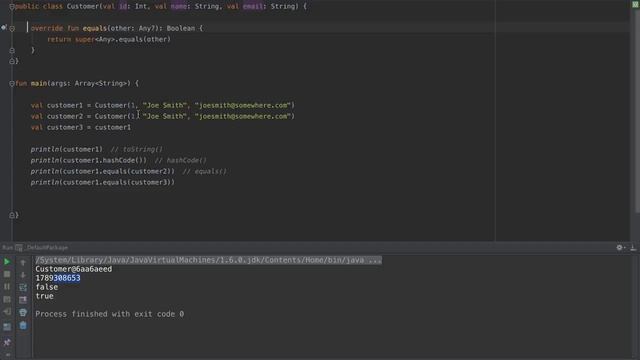Click the override gutter icon beside equals
The width and height of the screenshot is (640, 360).
4,27
